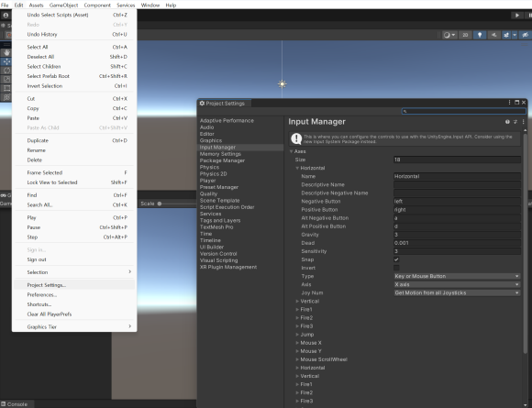Select the Move tool

point(6,61)
